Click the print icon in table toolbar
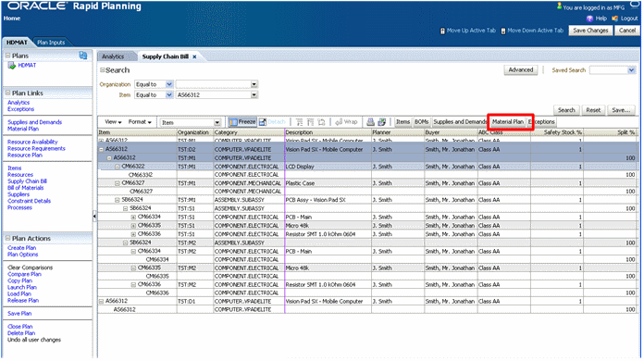Image resolution: width=644 pixels, height=361 pixels. pos(370,122)
